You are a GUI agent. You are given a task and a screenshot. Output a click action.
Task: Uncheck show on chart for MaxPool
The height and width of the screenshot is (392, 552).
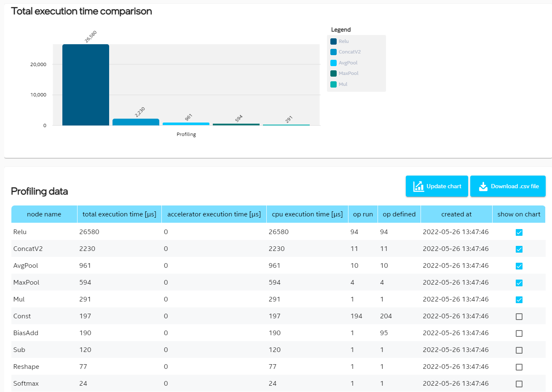click(519, 283)
